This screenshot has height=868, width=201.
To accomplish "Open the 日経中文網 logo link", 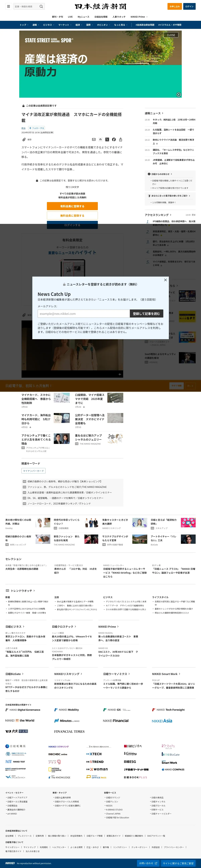I will [x=17, y=731].
